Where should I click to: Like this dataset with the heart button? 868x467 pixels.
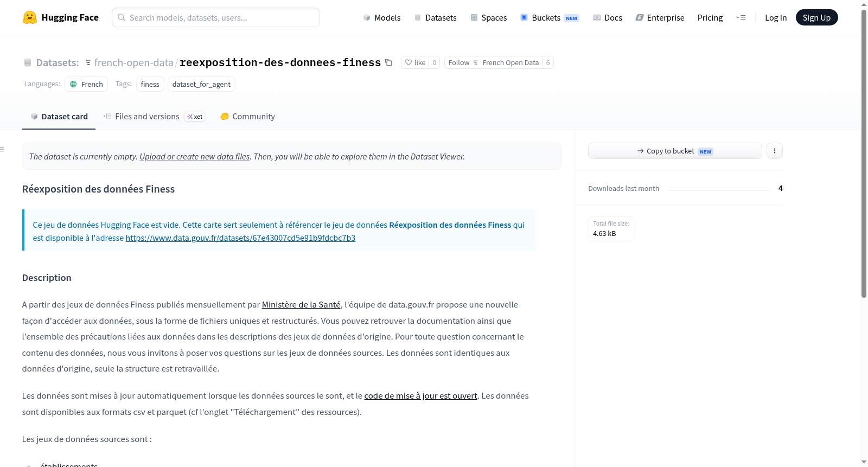415,62
